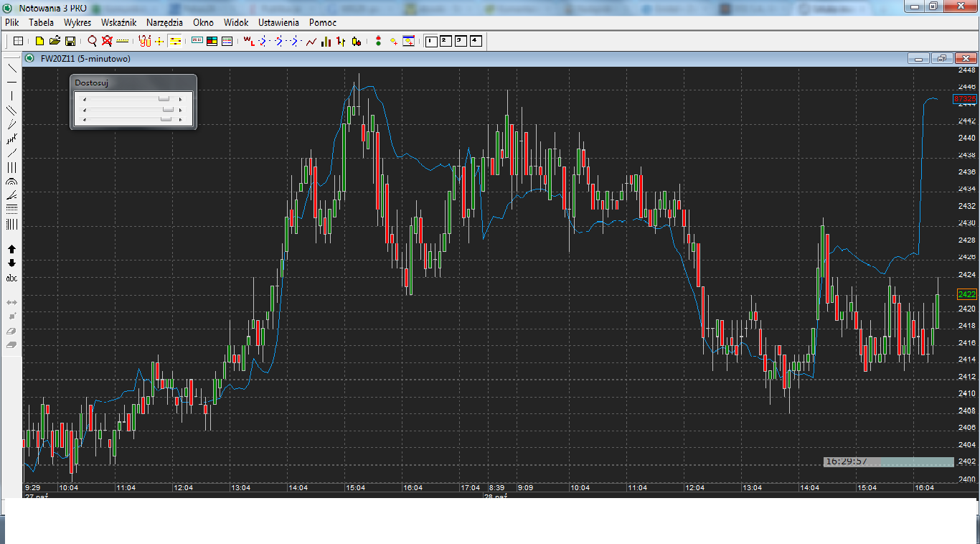Screen dimensions: 980x544
Task: Select the magnifier zoom tool
Action: pyautogui.click(x=92, y=42)
